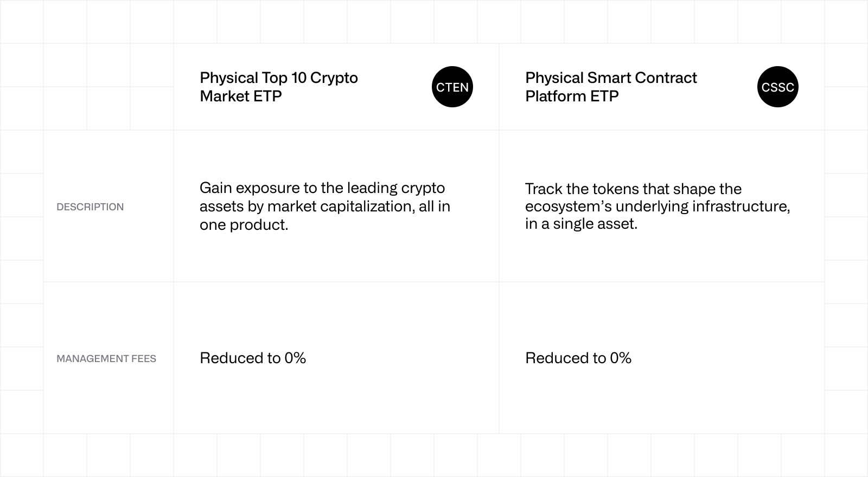Click 'Reduced to' in the CSSC column
This screenshot has height=477, width=868.
565,358
